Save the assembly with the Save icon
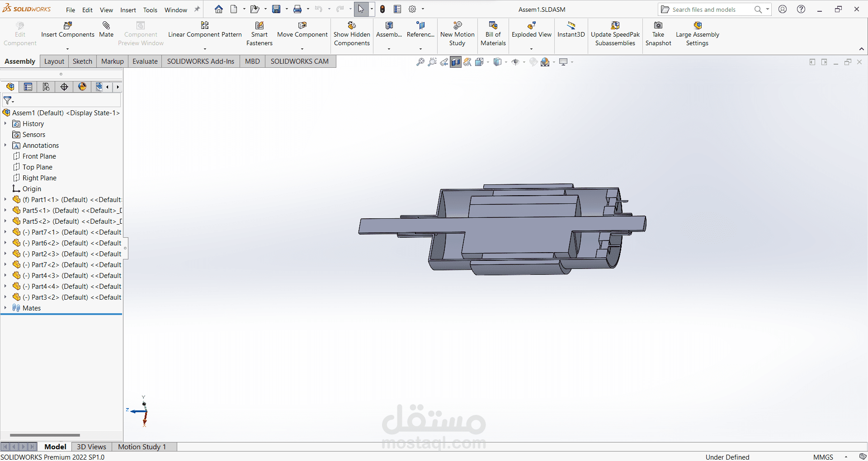The image size is (868, 461). point(276,9)
